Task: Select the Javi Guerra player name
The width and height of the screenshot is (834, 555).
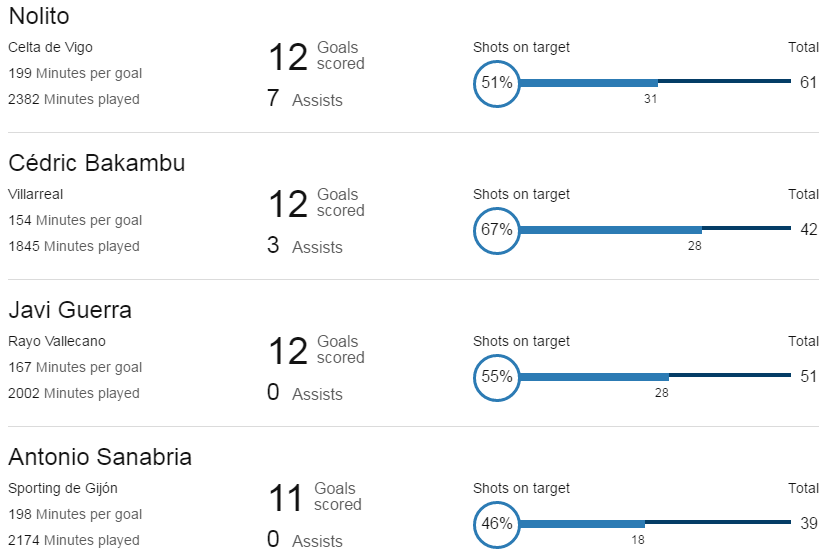Action: 70,310
